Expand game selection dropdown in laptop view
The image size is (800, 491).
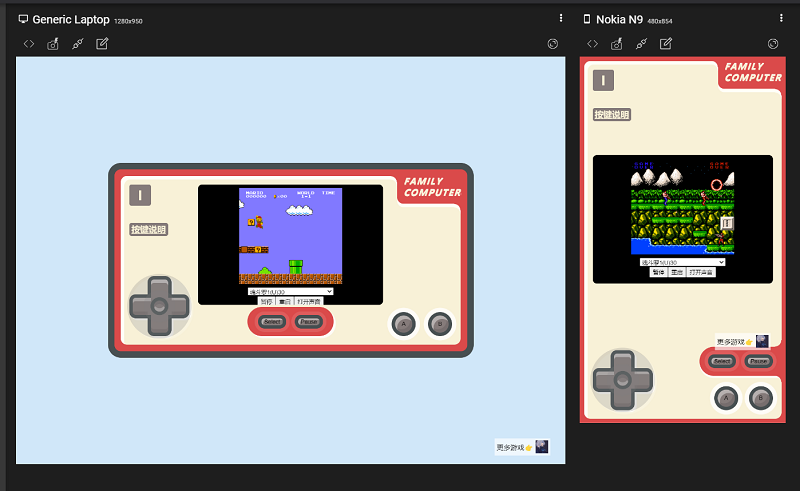click(290, 291)
